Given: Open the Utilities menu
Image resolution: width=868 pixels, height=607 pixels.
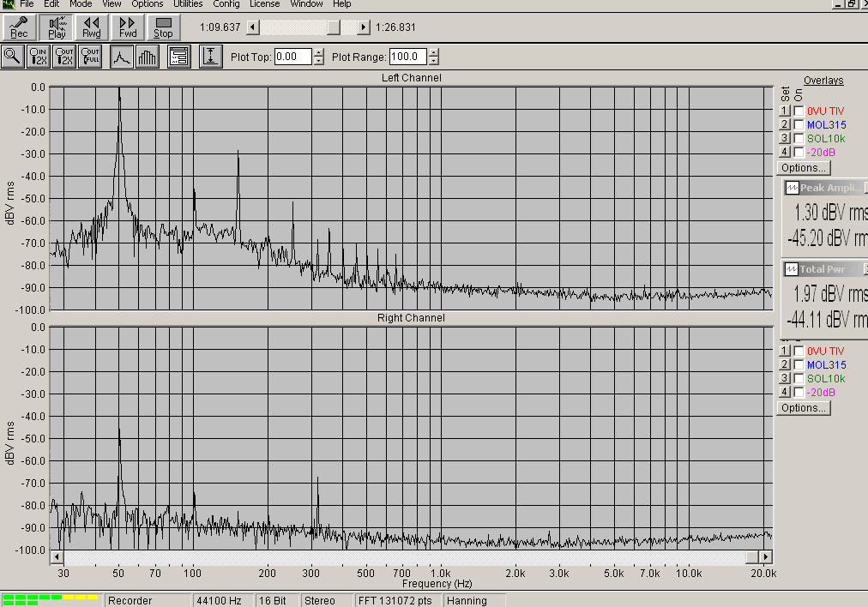Looking at the screenshot, I should click(x=188, y=4).
